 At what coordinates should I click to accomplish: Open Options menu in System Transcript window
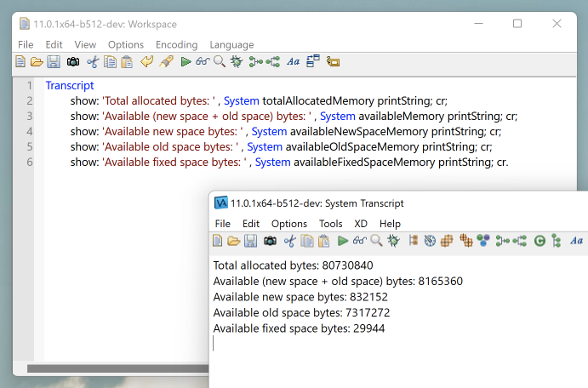coord(289,224)
